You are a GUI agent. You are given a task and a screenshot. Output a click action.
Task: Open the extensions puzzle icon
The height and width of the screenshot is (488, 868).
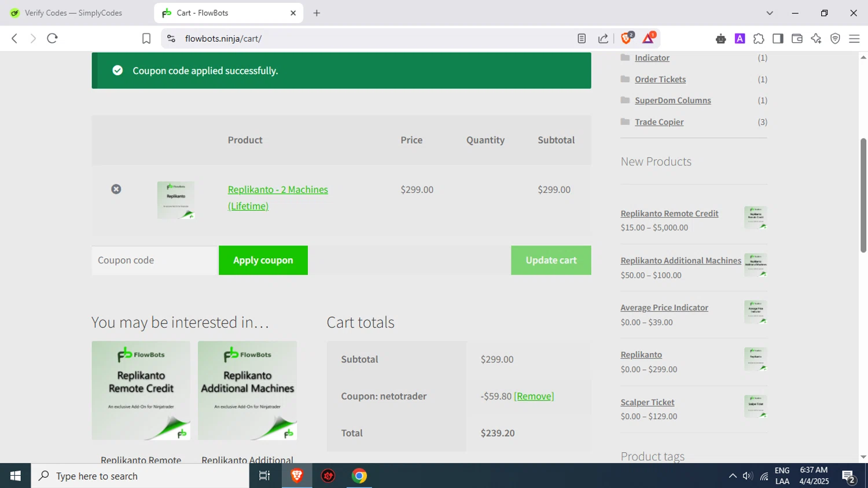click(759, 39)
